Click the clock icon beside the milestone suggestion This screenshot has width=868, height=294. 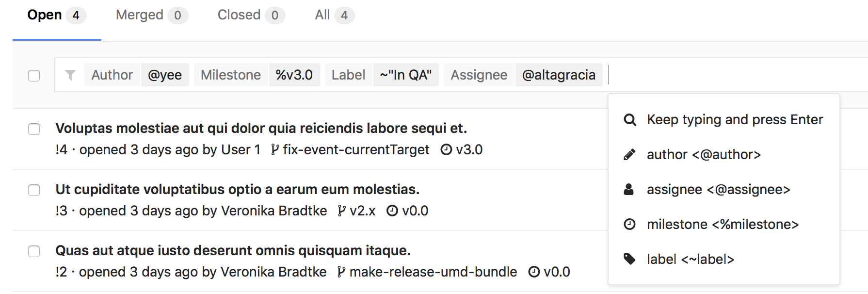pyautogui.click(x=629, y=224)
